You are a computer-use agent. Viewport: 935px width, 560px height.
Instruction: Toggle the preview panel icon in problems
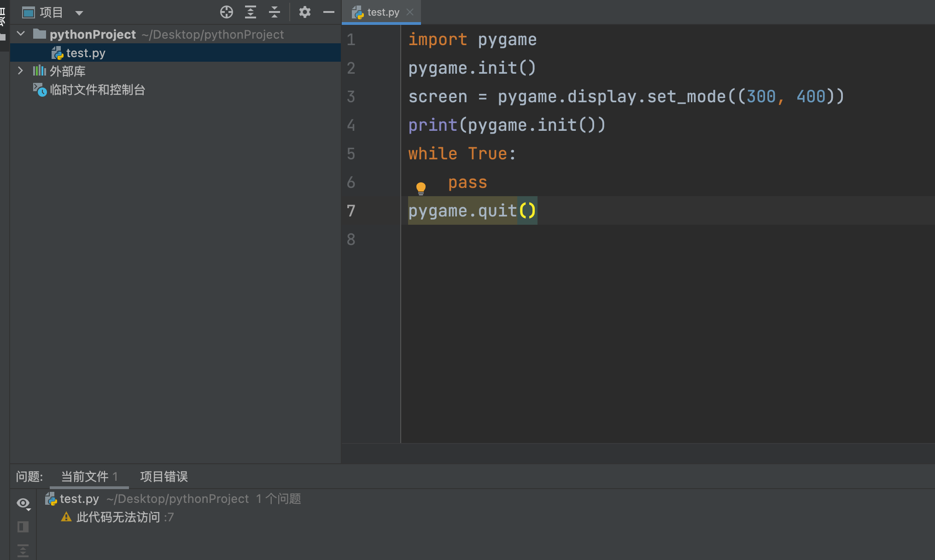[23, 527]
